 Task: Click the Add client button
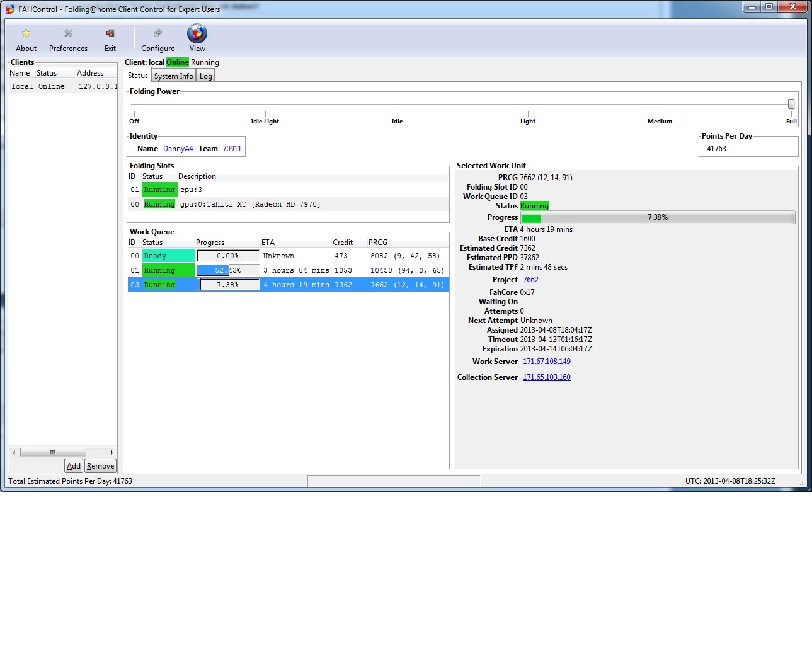(74, 466)
